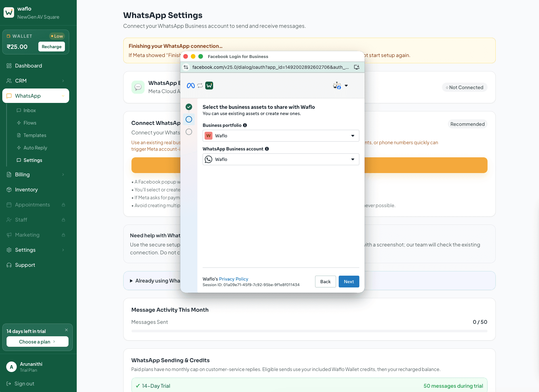Click the Arunanithi user avatar
This screenshot has width=539, height=392.
(x=11, y=367)
